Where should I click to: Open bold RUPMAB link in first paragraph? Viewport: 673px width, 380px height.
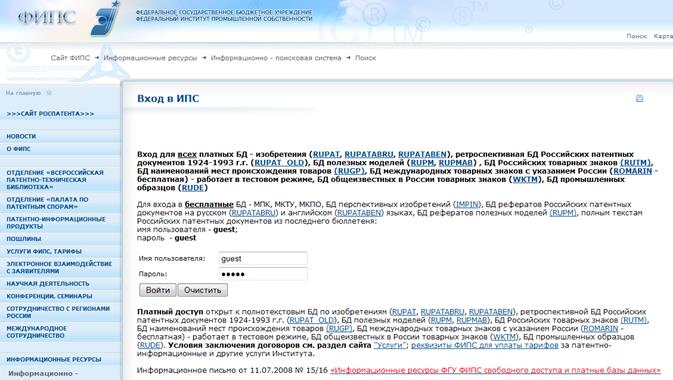pyautogui.click(x=455, y=162)
